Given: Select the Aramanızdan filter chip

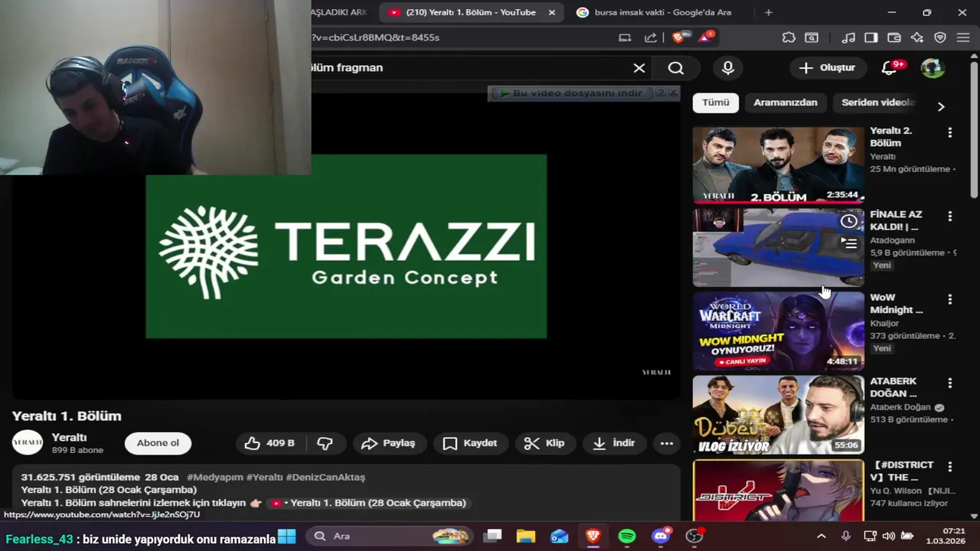Looking at the screenshot, I should [785, 103].
